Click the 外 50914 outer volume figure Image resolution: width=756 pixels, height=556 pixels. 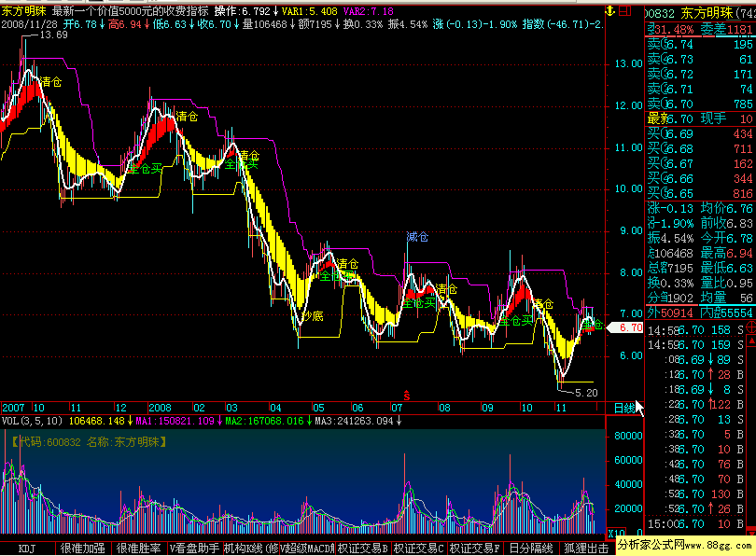pos(670,313)
